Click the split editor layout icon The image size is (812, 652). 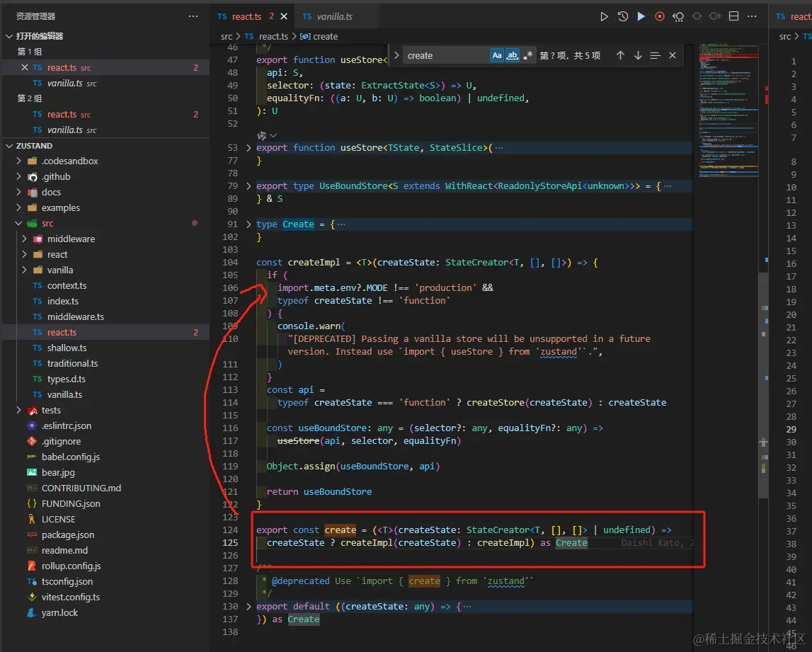click(x=733, y=16)
